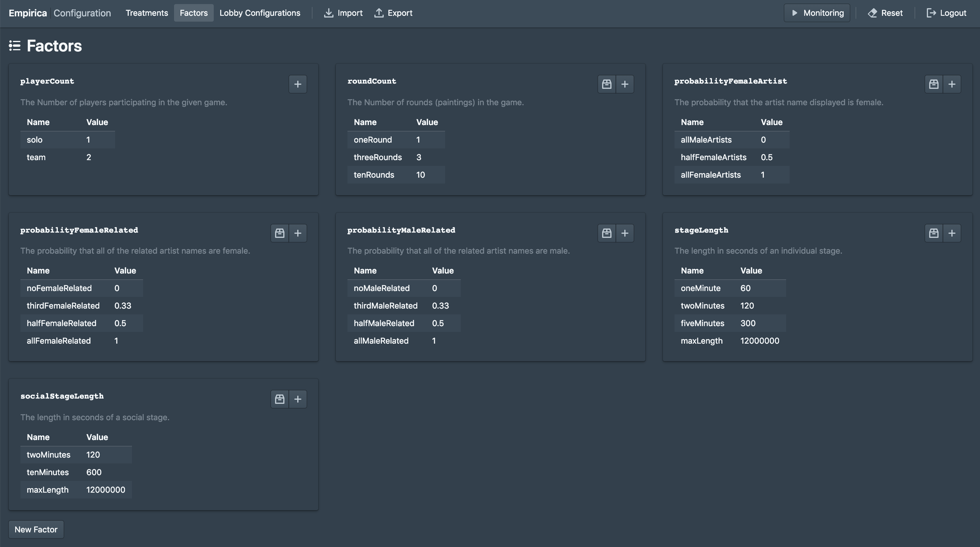The image size is (980, 547).
Task: Archive the socialStageLength factor
Action: click(x=280, y=399)
